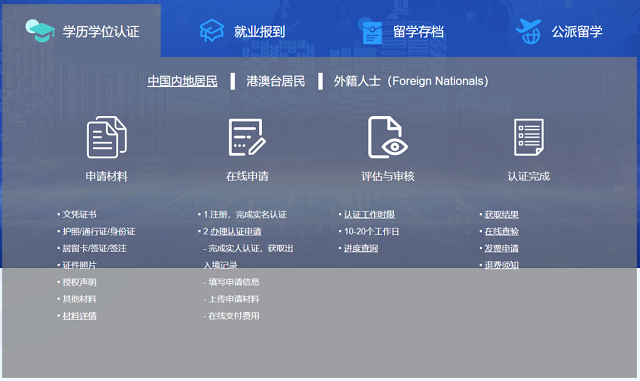Click the 申请材料 documents icon

click(x=107, y=137)
